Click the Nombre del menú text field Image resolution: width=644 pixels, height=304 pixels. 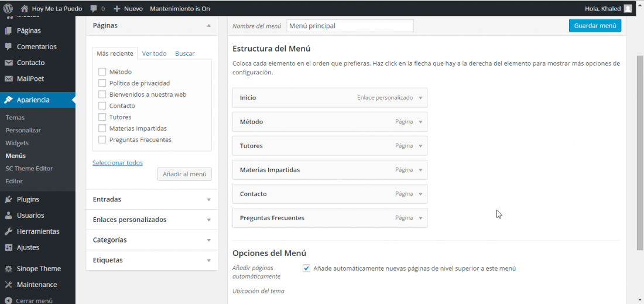tap(350, 26)
